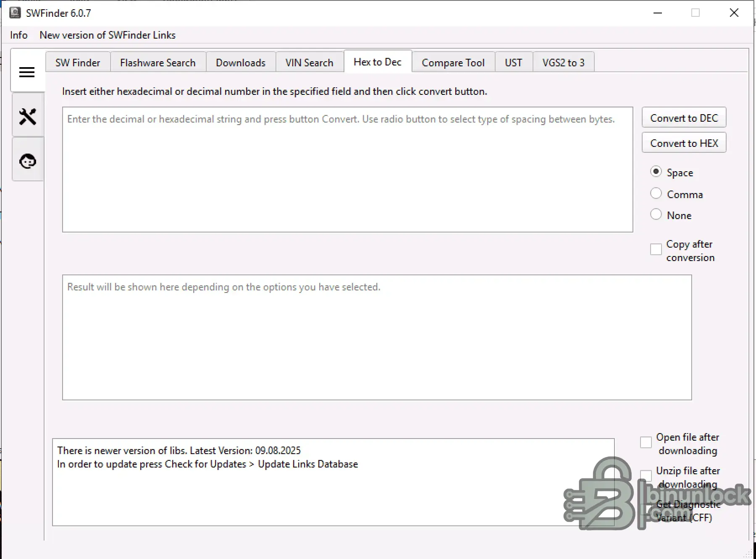Select the Hex to Dec tab
Viewport: 756px width, 559px height.
point(378,62)
